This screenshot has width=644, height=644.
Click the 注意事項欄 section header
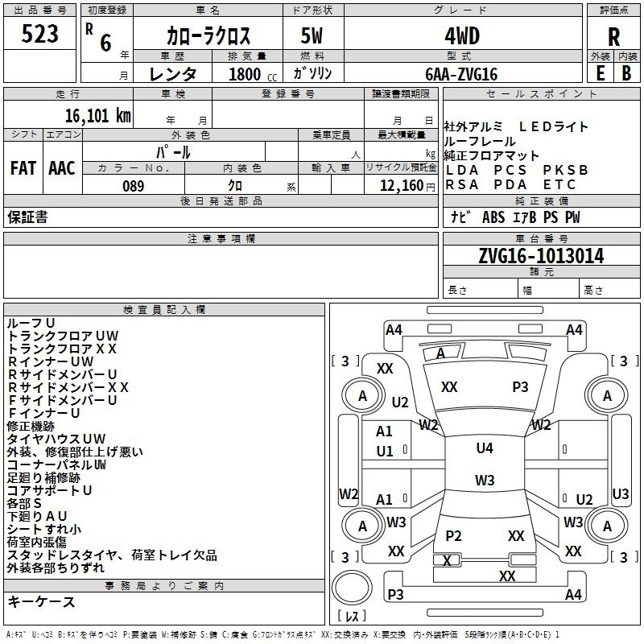[221, 238]
